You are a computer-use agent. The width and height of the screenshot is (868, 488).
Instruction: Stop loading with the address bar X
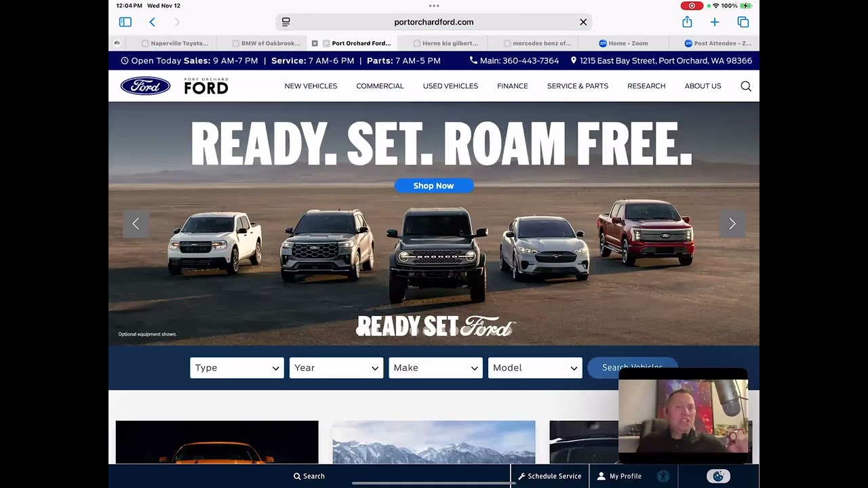(583, 22)
